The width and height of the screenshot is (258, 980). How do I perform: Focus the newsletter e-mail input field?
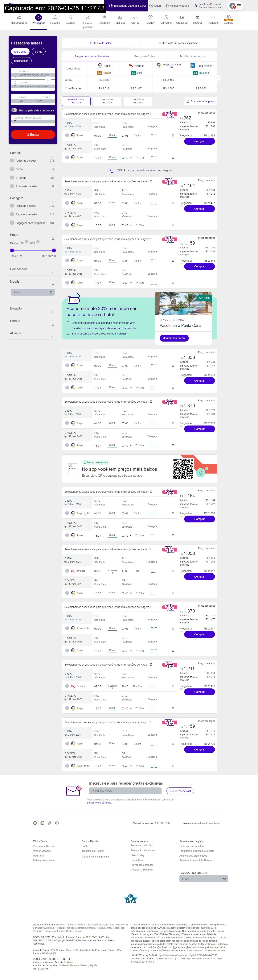(x=125, y=791)
